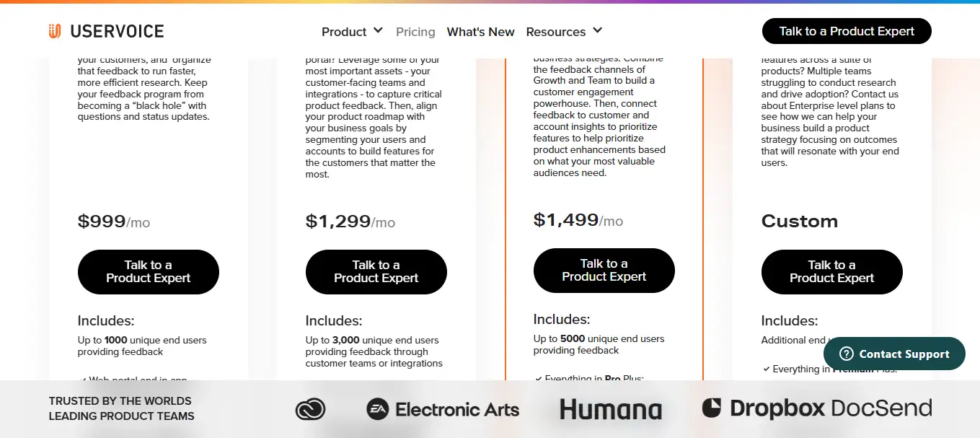980x438 pixels.
Task: Open the What's New page
Action: pos(480,32)
